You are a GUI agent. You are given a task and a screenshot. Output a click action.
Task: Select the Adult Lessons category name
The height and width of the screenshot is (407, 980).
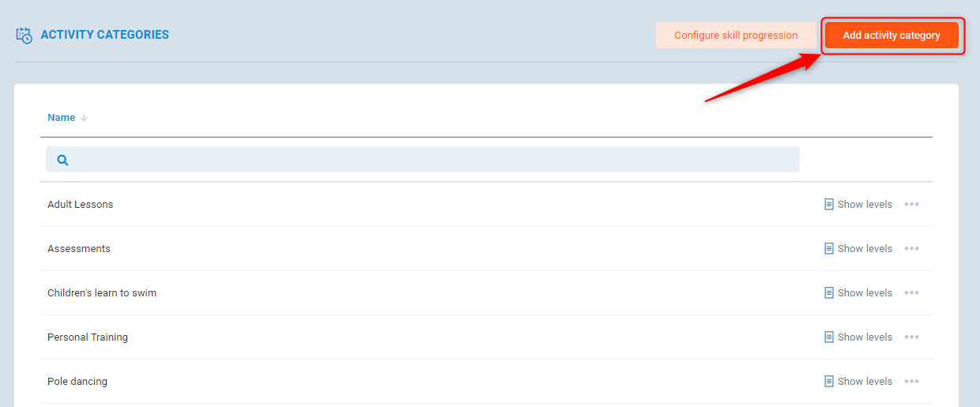[x=80, y=205]
